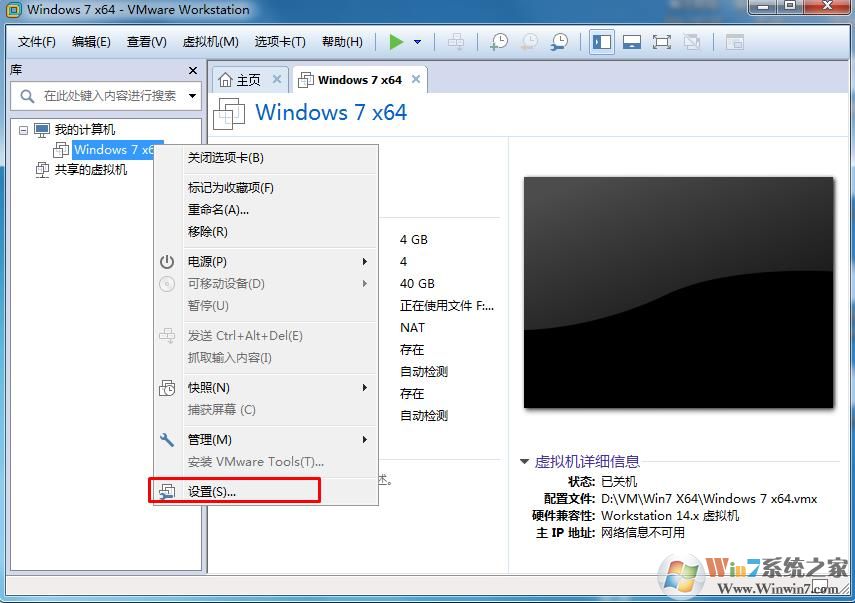
Task: Collapse the 我的计算机 tree node
Action: [x=23, y=130]
